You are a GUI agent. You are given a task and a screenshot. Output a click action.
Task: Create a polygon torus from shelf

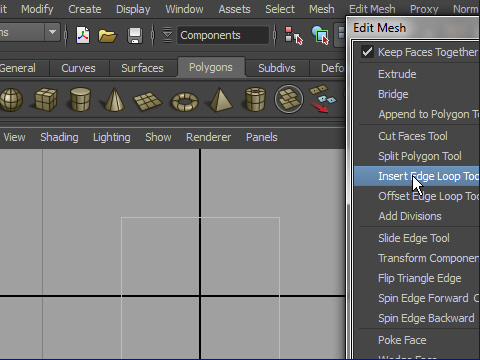(x=184, y=101)
